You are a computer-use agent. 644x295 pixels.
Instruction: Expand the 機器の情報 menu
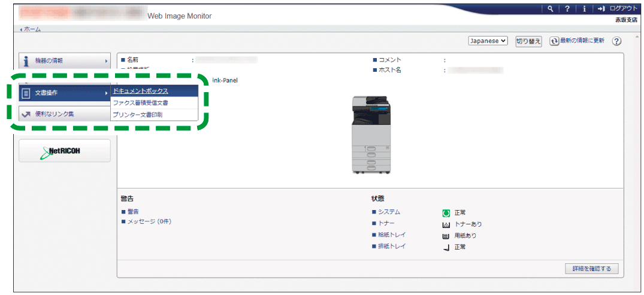(65, 61)
